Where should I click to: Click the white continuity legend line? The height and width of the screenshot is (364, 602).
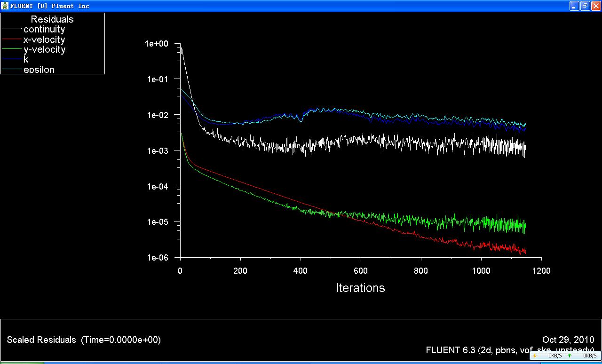(12, 30)
